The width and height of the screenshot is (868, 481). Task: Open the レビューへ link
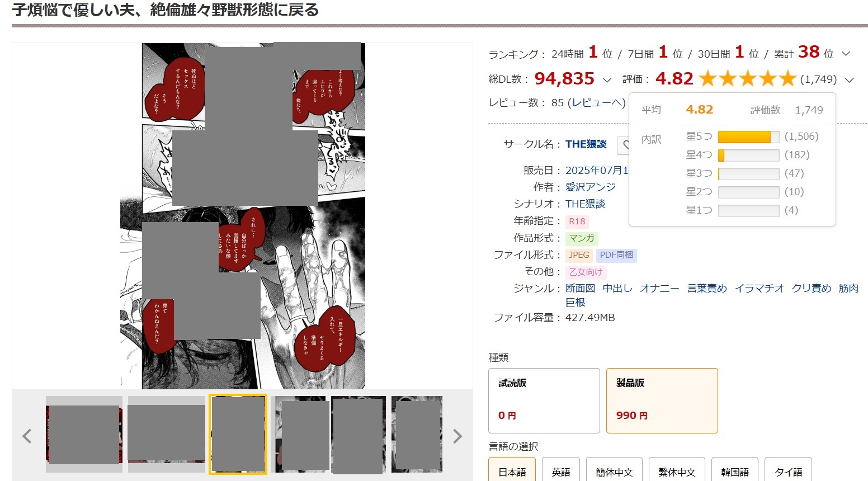(596, 102)
